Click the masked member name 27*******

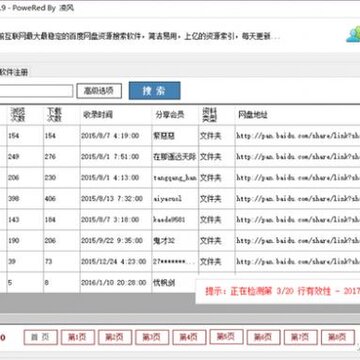pos(174,262)
